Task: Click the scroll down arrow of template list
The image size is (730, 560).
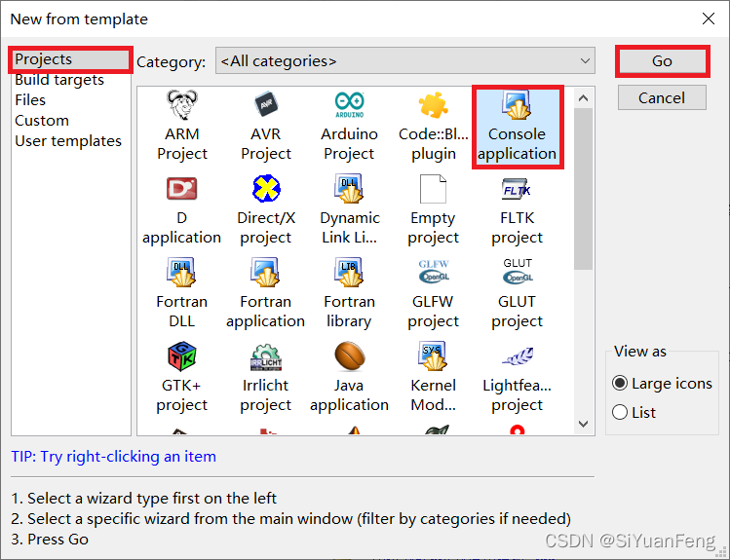Action: click(x=583, y=424)
